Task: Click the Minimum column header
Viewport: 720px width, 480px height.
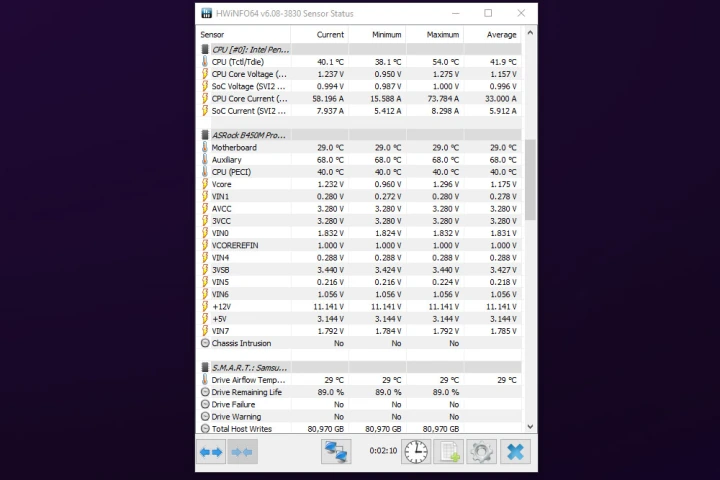Action: click(x=377, y=34)
